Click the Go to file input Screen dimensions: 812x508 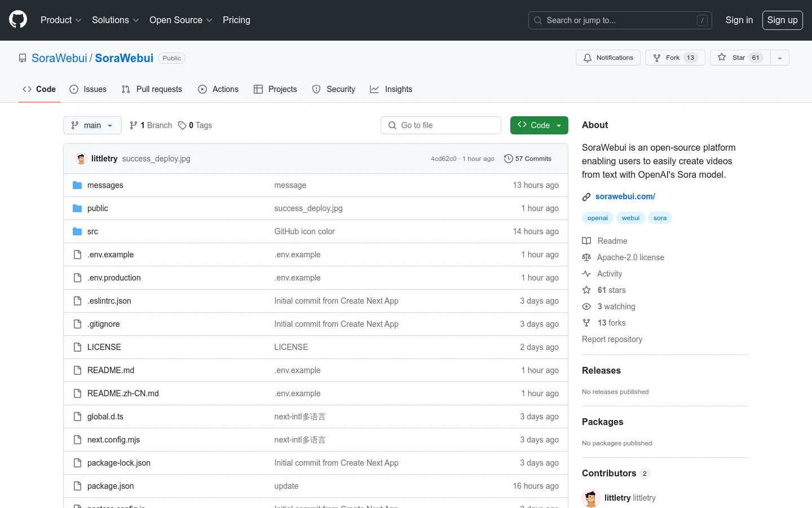(441, 125)
